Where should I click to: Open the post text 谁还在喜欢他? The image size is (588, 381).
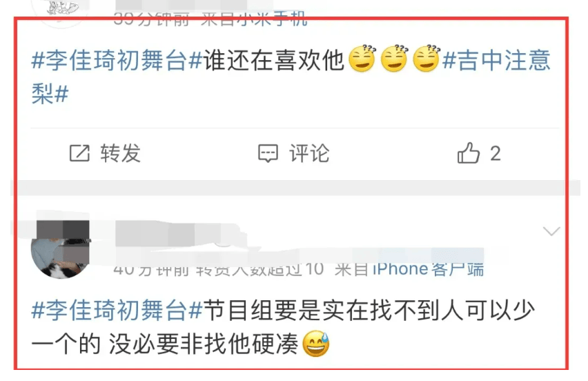(x=274, y=60)
